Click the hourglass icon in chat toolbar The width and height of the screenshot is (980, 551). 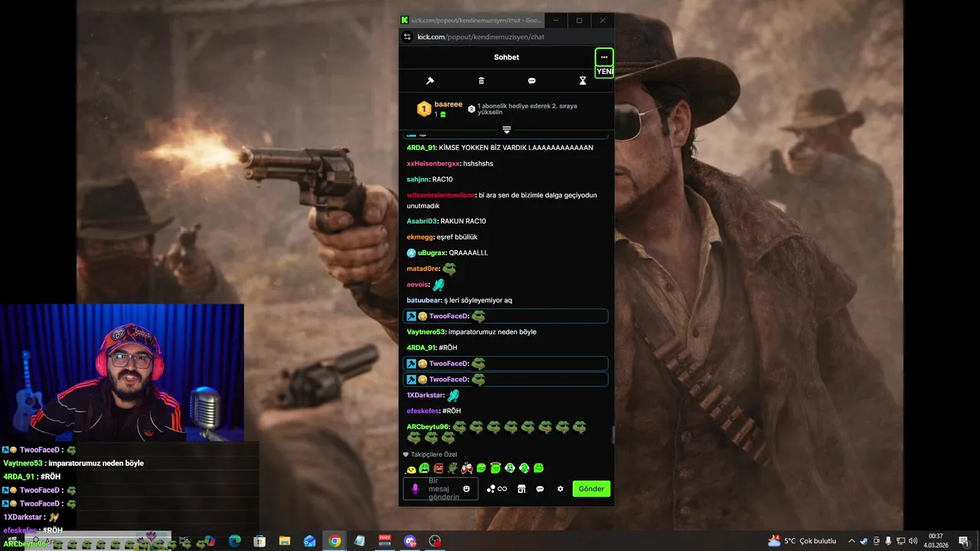point(583,80)
